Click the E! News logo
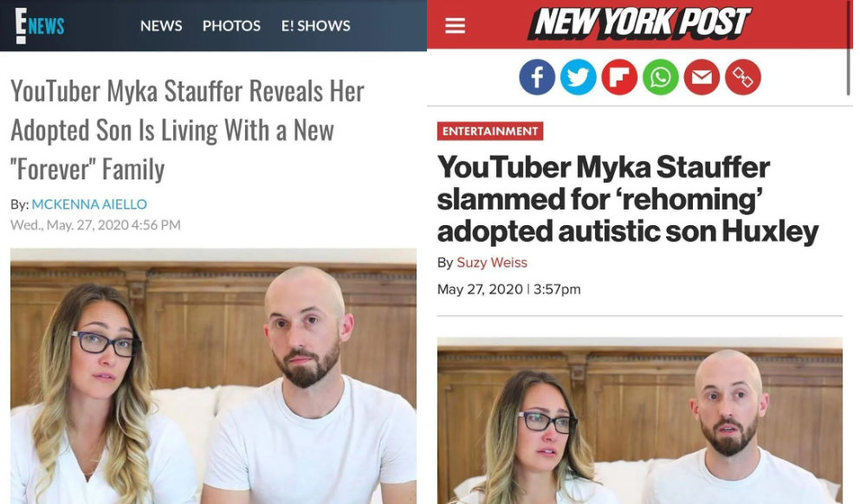The width and height of the screenshot is (860, 504). pyautogui.click(x=40, y=25)
